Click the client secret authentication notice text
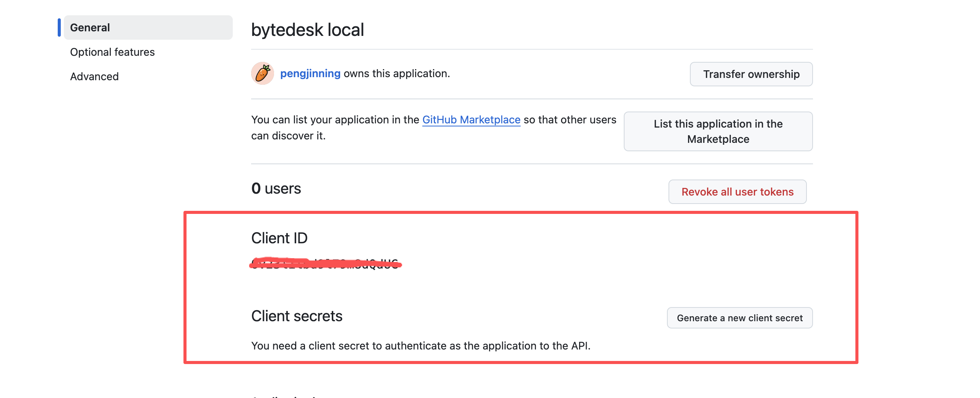Viewport: 980px width, 398px height. 420,346
